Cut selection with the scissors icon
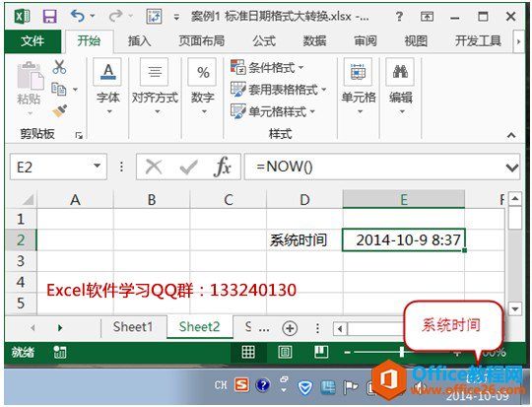Screen dimensions: 532x407 click(59, 67)
